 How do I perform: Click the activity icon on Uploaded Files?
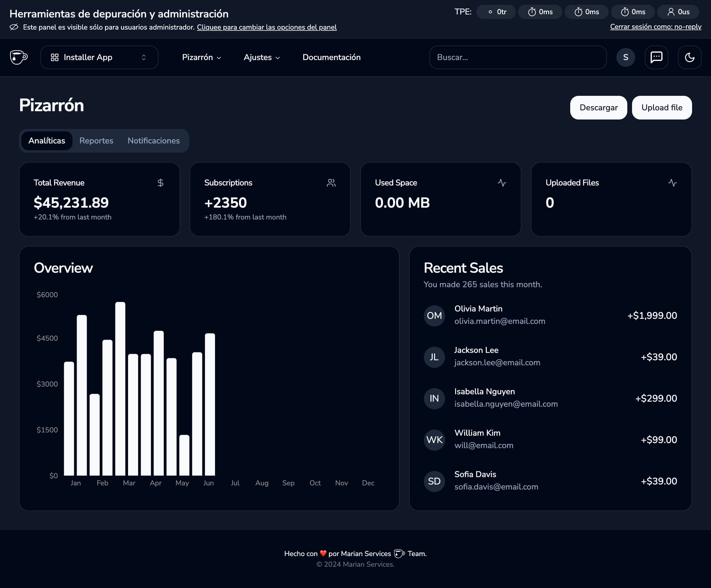pyautogui.click(x=672, y=183)
